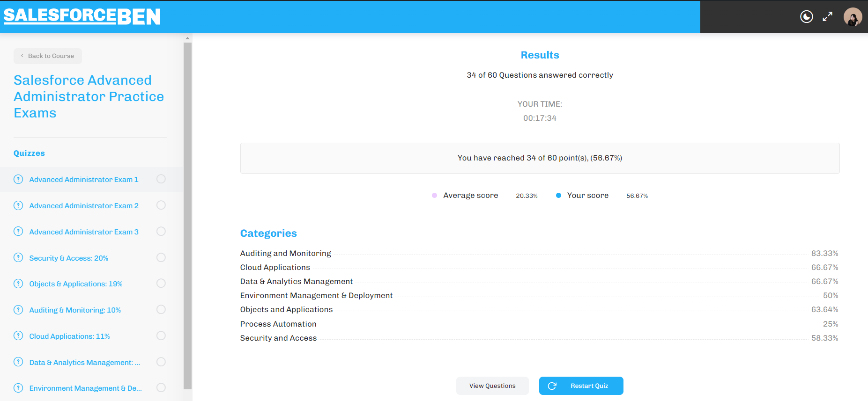Screen dimensions: 868x401
Task: Click '34 of 60 Questions answered correctly' text
Action: 540,75
